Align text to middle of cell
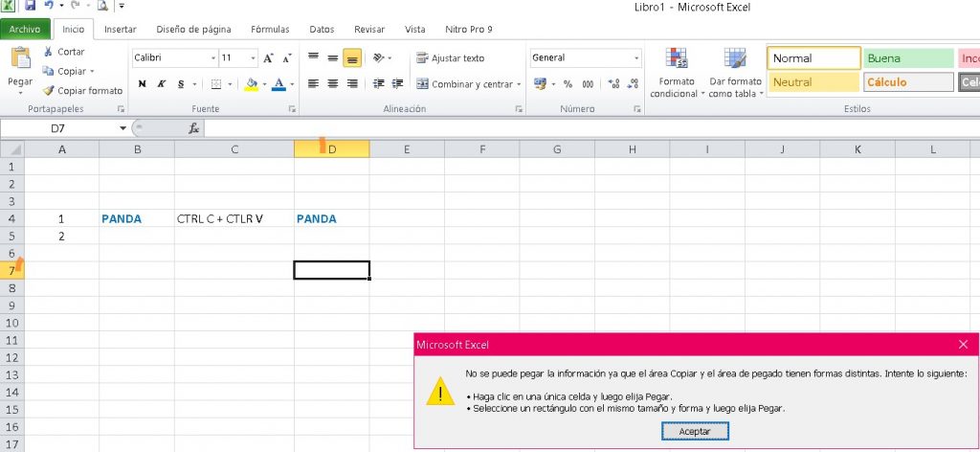 [x=333, y=58]
